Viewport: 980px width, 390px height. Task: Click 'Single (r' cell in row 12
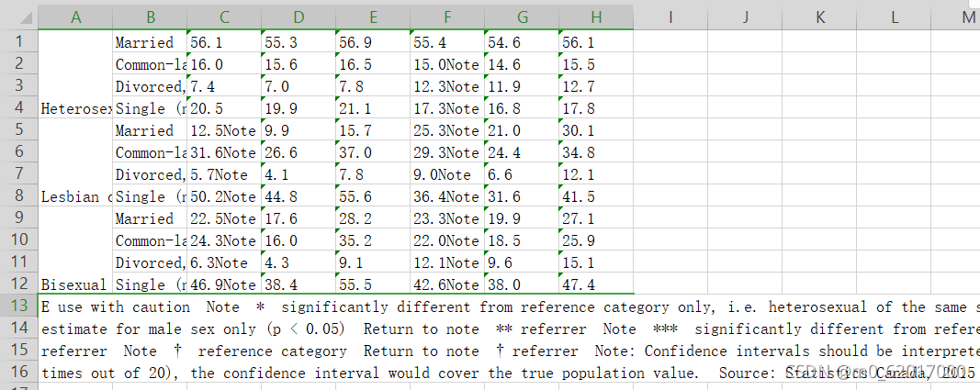(150, 284)
